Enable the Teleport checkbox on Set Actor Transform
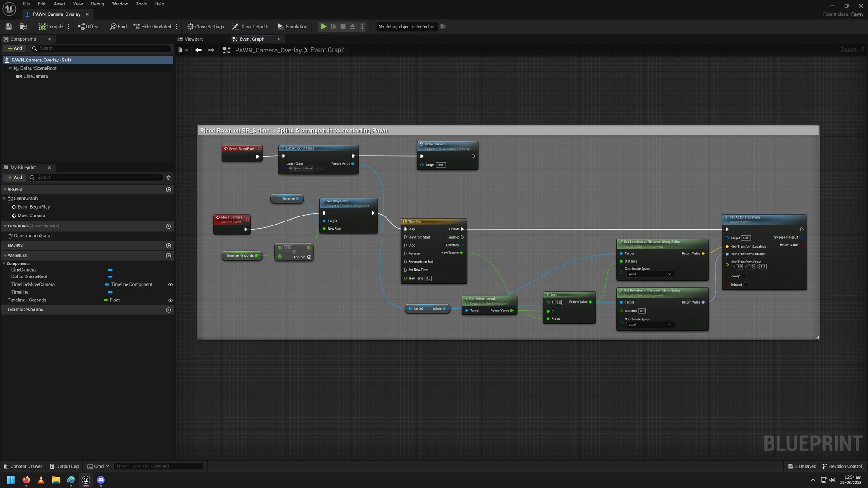 click(745, 285)
